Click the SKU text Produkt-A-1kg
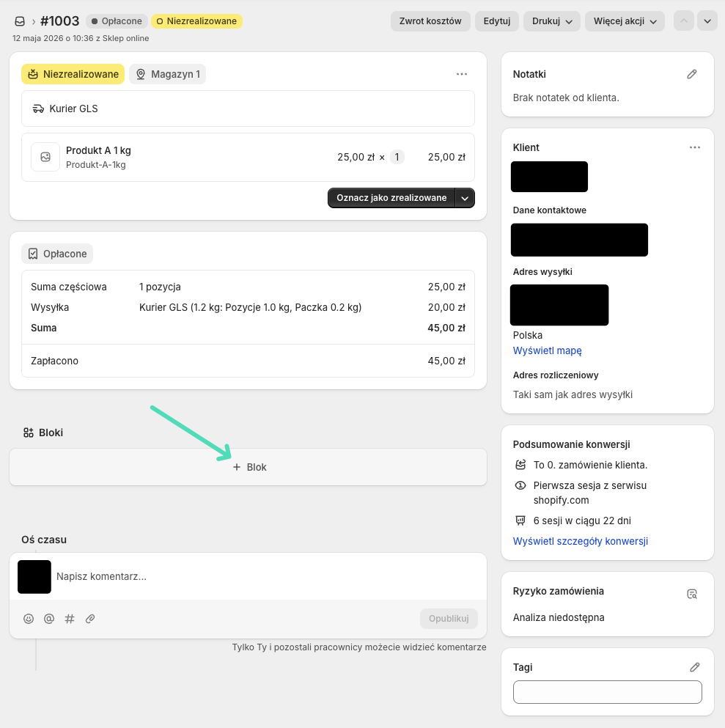This screenshot has width=725, height=728. click(95, 165)
